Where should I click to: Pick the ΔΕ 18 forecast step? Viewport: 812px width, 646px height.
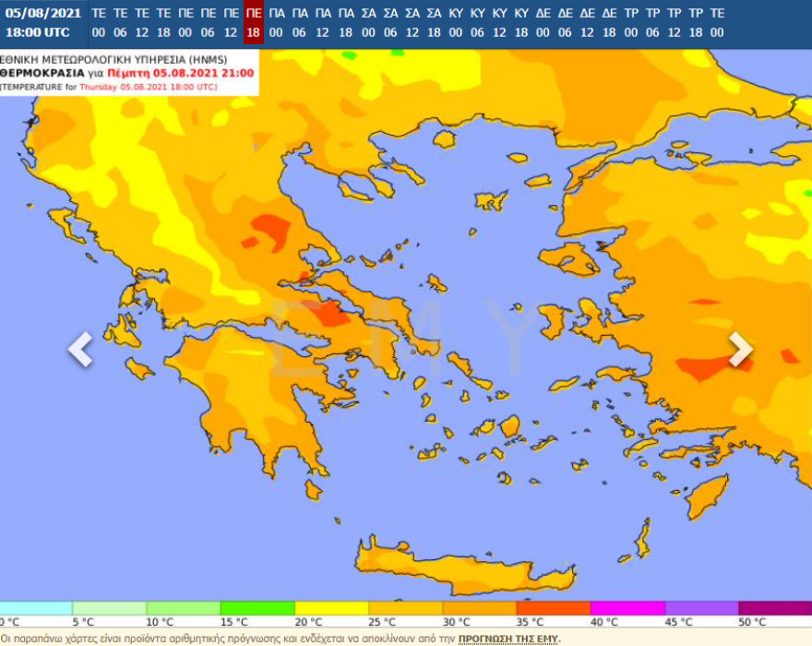click(x=609, y=23)
